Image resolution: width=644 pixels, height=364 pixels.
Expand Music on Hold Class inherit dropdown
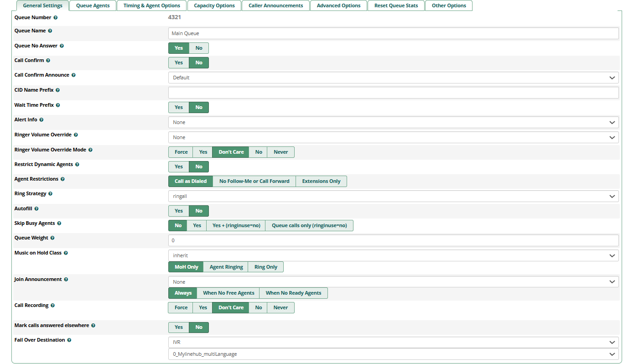tap(394, 255)
